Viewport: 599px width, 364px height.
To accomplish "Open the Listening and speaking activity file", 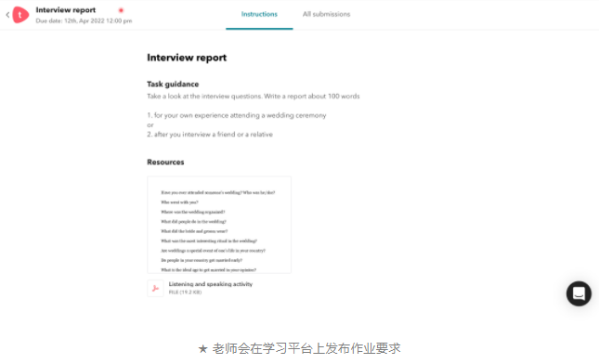I will pos(211,284).
